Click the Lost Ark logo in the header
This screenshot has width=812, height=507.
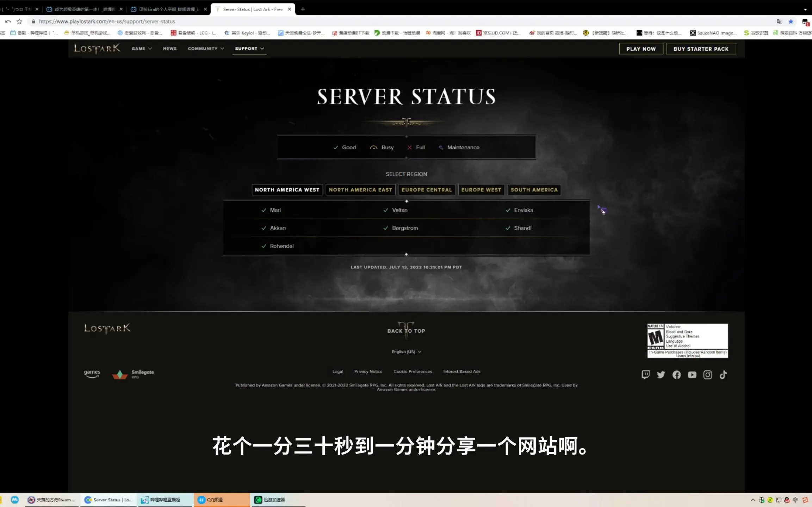tap(97, 49)
